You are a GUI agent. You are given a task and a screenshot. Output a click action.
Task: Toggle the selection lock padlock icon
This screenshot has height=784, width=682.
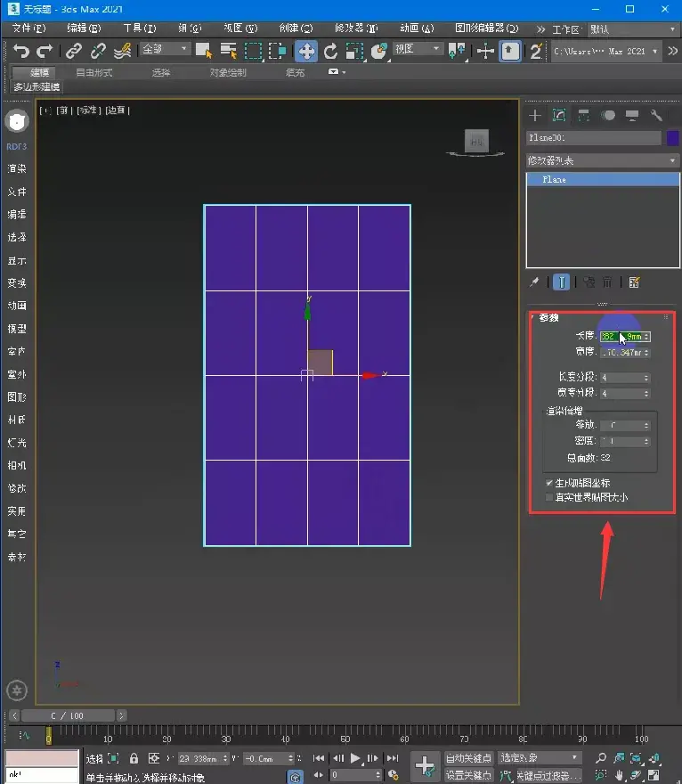pyautogui.click(x=134, y=758)
